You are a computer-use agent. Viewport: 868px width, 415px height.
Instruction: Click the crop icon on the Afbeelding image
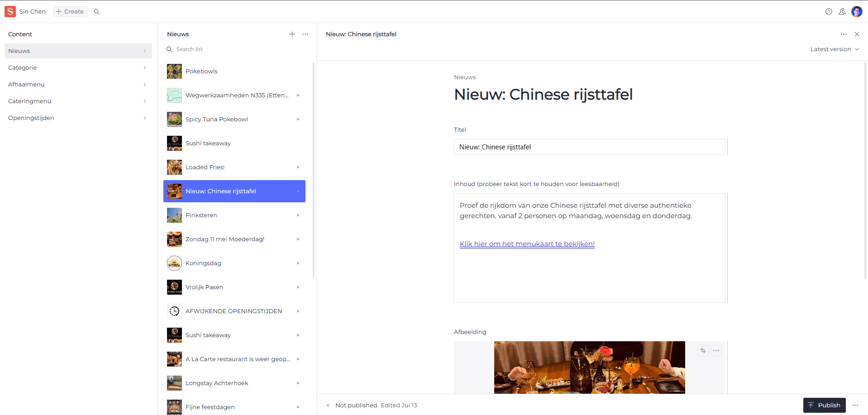(x=703, y=350)
